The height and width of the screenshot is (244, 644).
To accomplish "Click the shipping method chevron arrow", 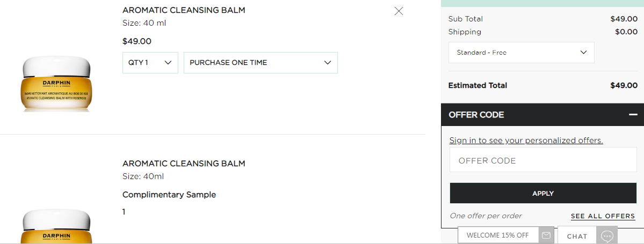I will 584,53.
